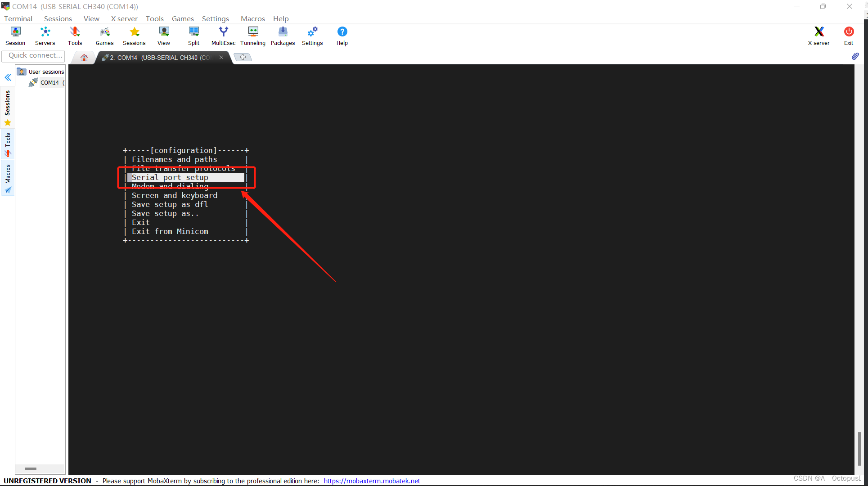
Task: Open the Tools menu in menu bar
Action: pyautogui.click(x=155, y=18)
